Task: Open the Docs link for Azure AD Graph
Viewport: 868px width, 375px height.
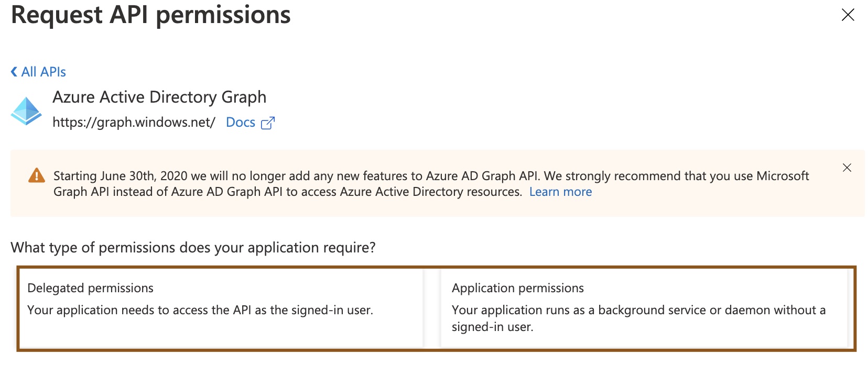Action: [240, 122]
